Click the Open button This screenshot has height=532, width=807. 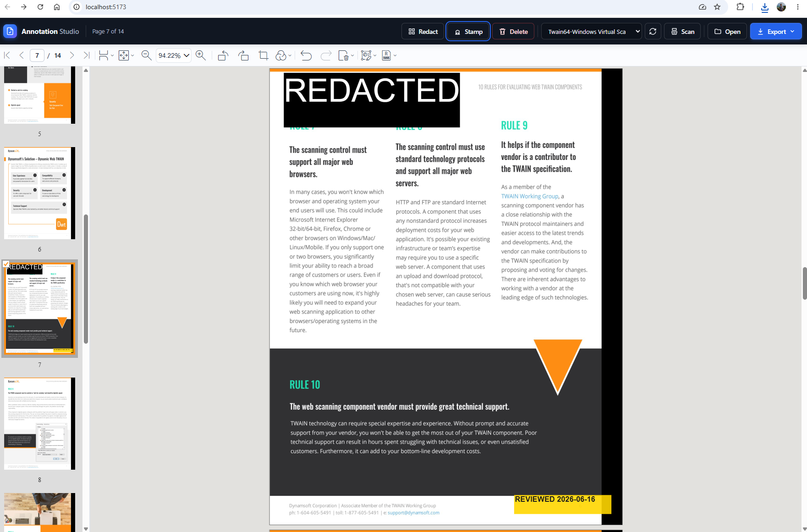(x=727, y=32)
